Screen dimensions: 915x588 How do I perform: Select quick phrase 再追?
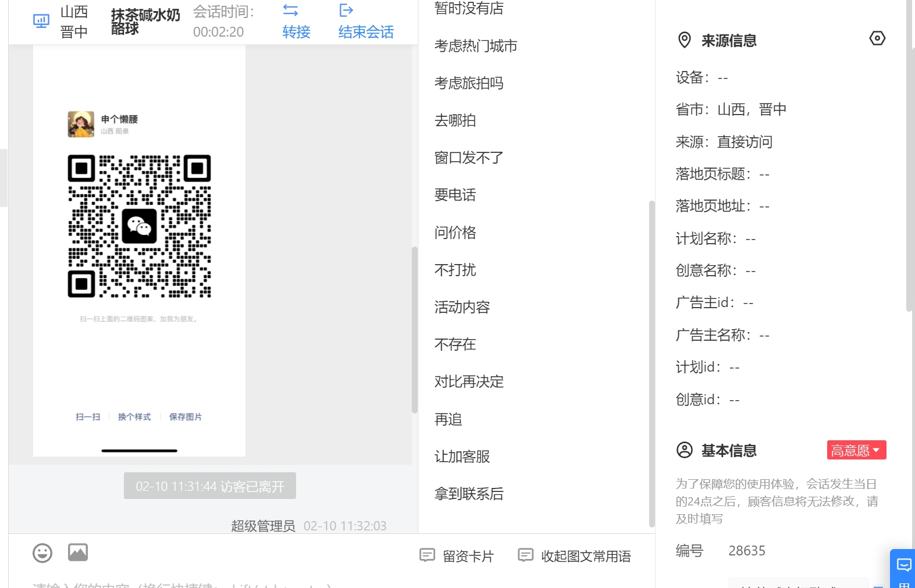coord(448,419)
